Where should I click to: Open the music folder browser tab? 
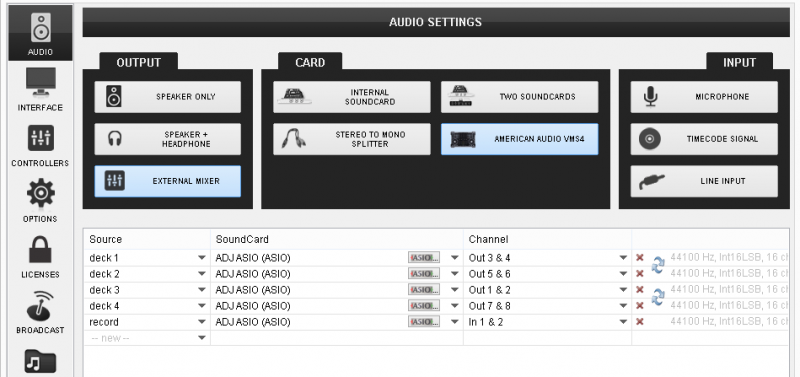[x=40, y=363]
